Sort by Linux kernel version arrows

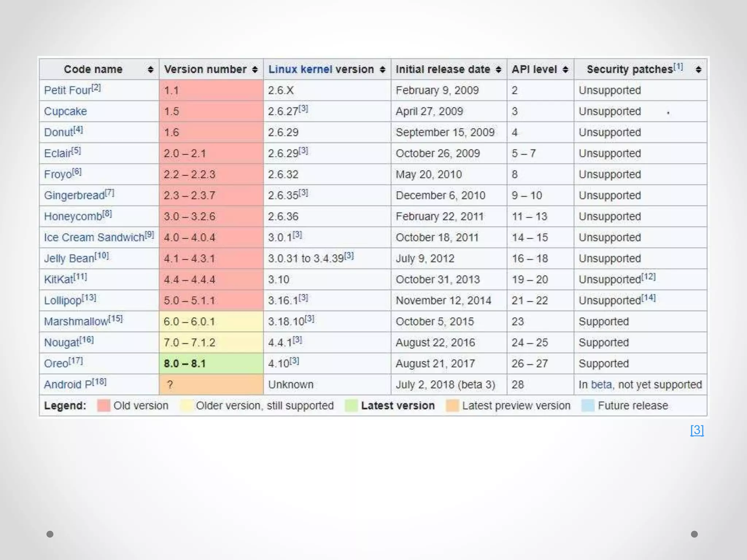pos(382,69)
